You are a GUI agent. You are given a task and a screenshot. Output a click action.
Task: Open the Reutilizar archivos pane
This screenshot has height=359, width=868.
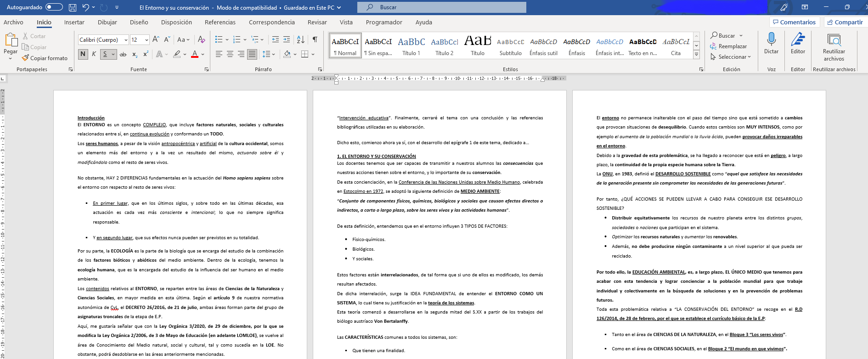tap(834, 47)
